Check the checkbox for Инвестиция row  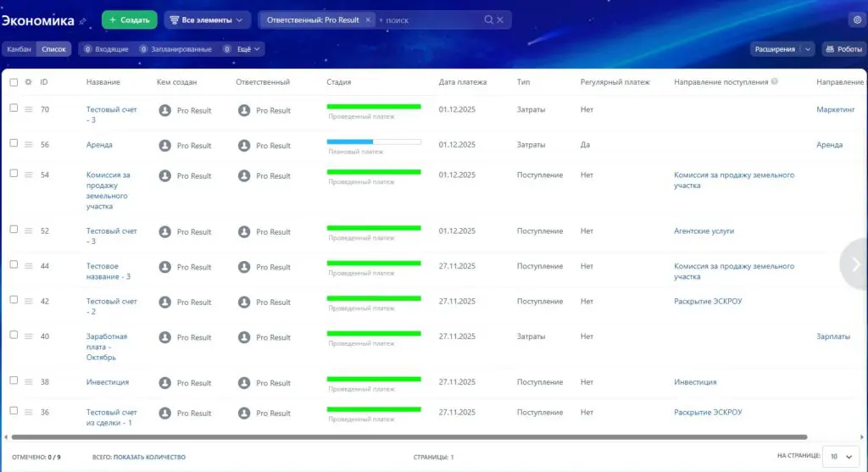pos(14,380)
